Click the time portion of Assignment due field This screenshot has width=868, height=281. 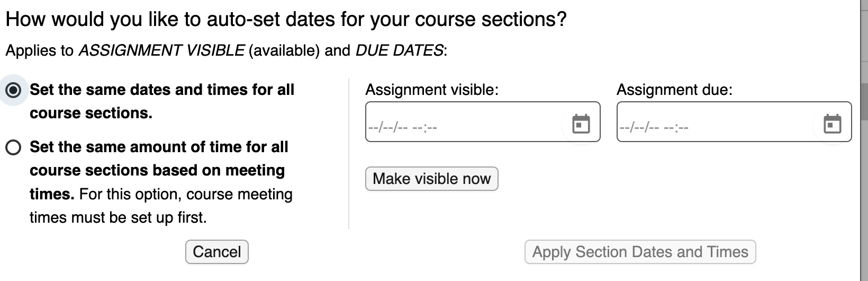676,128
